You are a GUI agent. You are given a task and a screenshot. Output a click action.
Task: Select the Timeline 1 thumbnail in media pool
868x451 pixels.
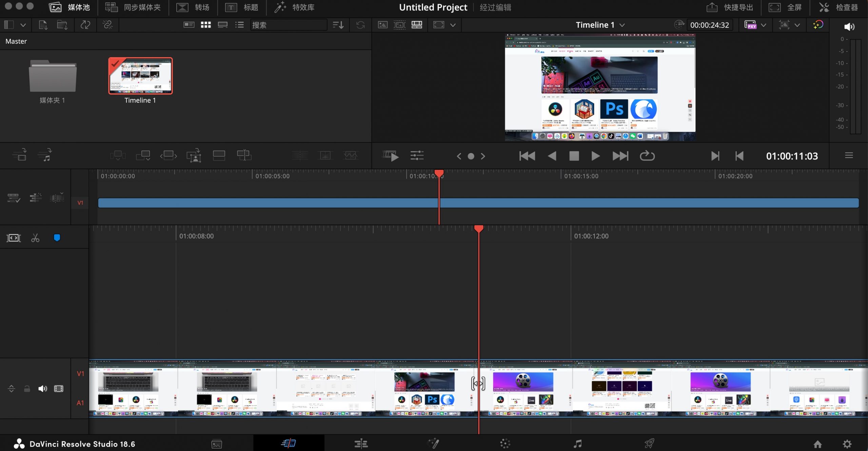point(140,76)
